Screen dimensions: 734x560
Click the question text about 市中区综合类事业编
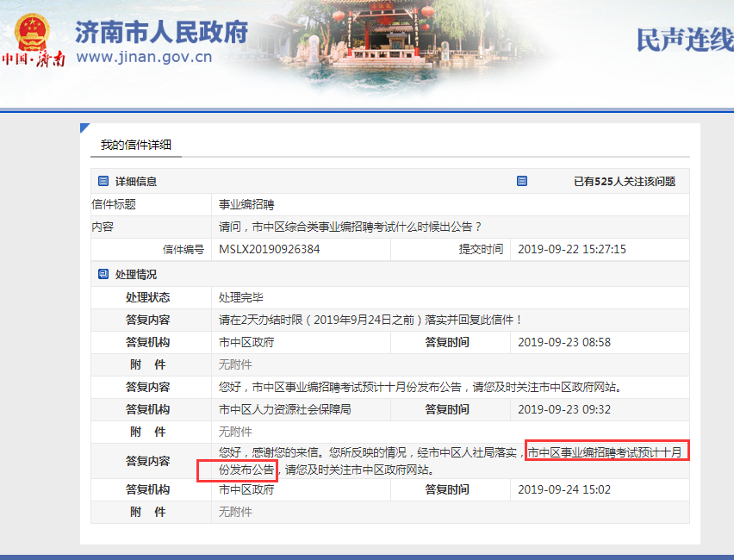click(350, 227)
